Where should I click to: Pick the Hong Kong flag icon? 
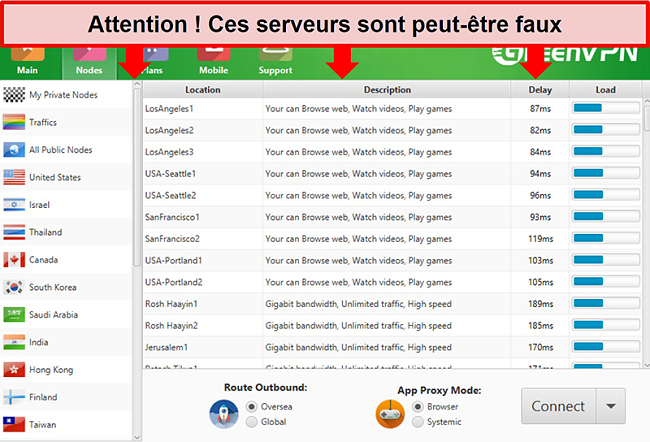coord(14,369)
